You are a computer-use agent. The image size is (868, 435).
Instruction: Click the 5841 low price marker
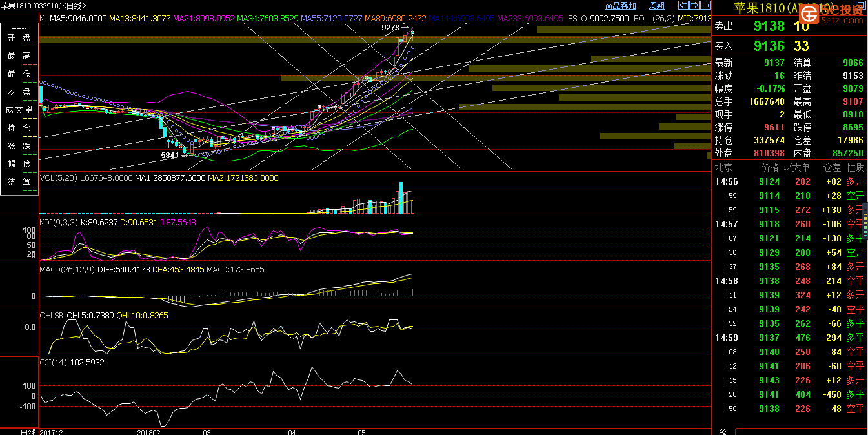pyautogui.click(x=170, y=156)
